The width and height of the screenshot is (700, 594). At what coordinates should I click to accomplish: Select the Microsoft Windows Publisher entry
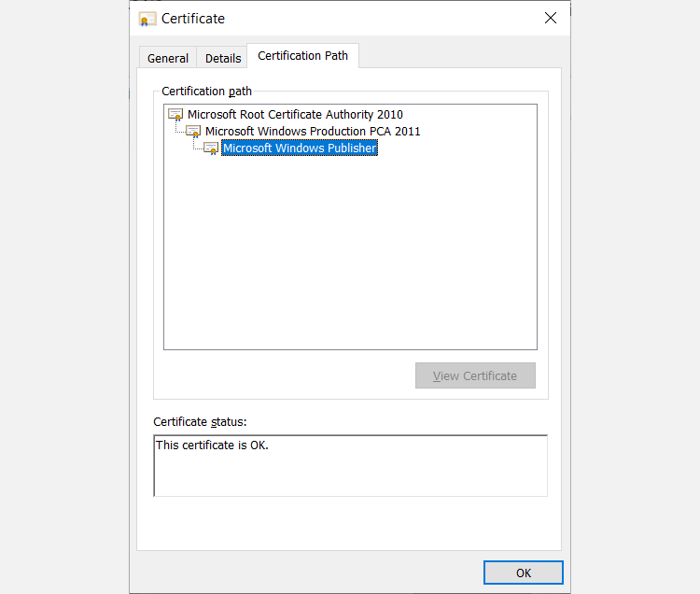point(299,148)
